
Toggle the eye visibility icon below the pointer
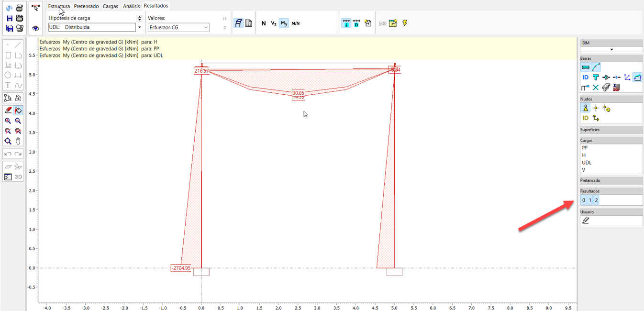[35, 28]
